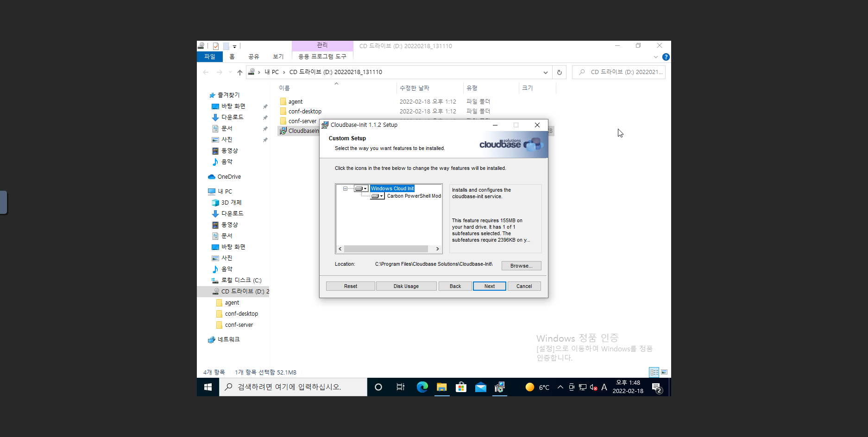This screenshot has width=868, height=437.
Task: Click Next in Cloudbase-Init setup
Action: pos(490,286)
